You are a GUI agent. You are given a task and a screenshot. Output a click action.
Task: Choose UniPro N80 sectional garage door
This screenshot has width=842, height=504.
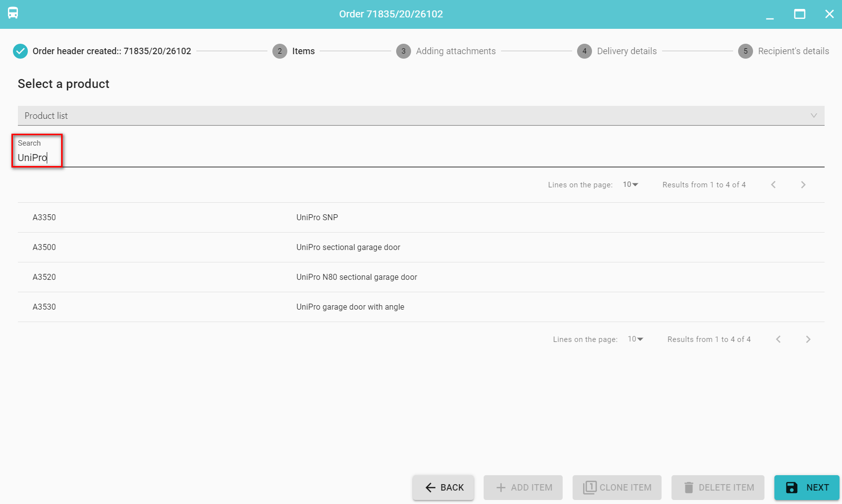tap(356, 277)
